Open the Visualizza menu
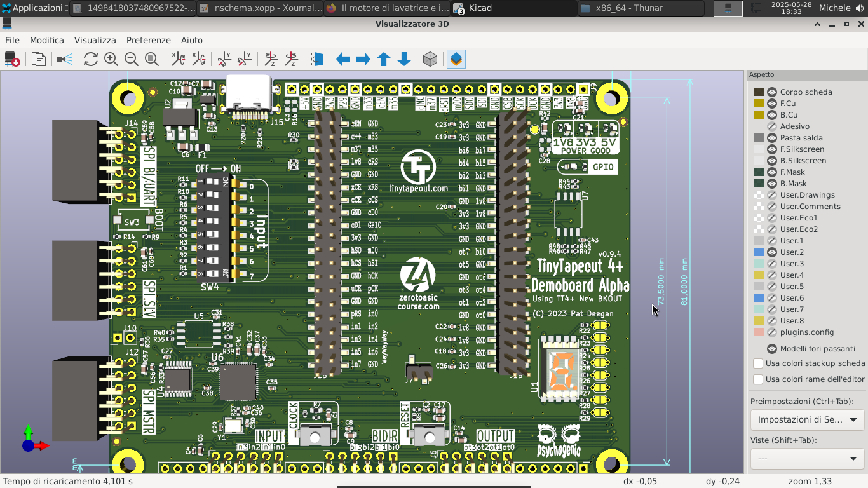 click(x=95, y=40)
